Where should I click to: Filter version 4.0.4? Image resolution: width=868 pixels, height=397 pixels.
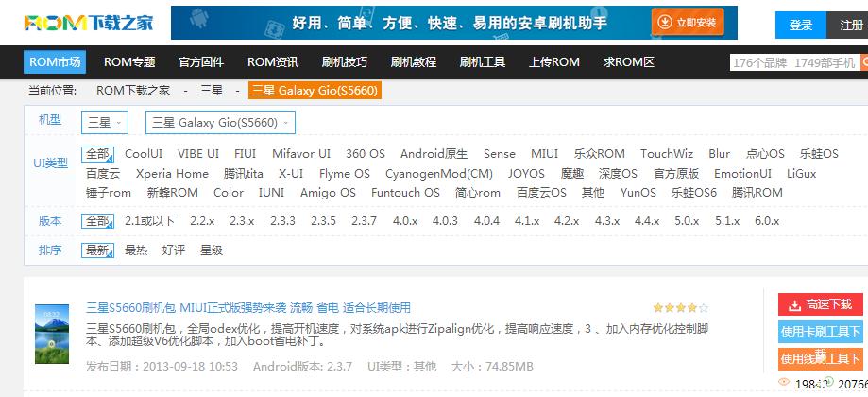(486, 221)
